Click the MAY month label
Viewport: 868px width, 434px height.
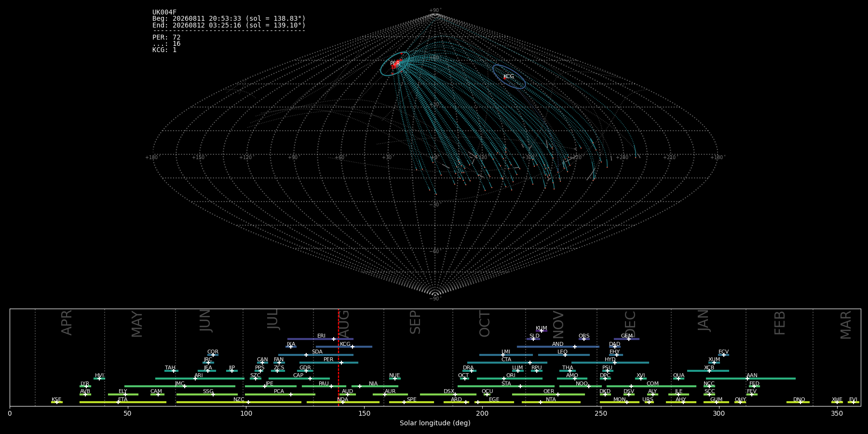(137, 324)
